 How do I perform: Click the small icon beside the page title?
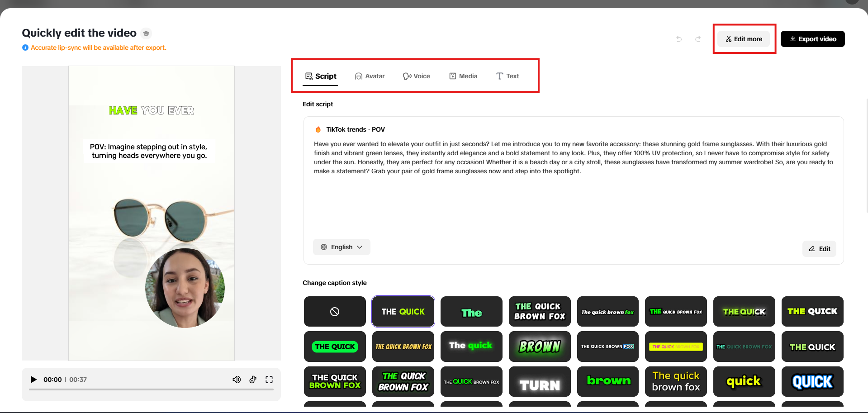point(146,33)
